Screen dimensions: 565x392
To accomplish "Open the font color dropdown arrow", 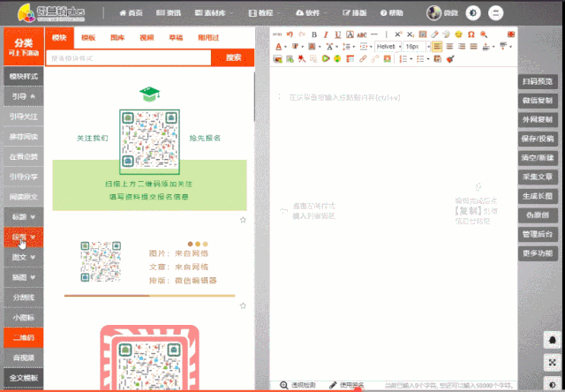I will coord(285,47).
